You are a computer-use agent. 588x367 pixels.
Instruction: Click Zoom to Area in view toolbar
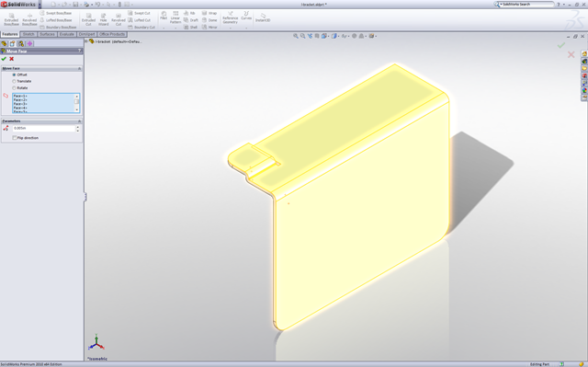302,36
